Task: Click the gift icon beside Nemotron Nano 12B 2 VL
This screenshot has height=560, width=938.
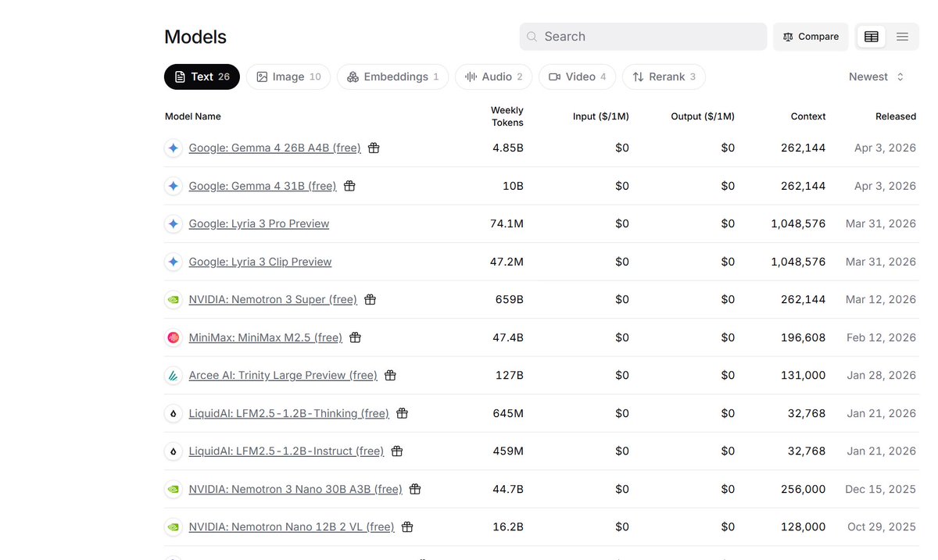Action: [407, 527]
